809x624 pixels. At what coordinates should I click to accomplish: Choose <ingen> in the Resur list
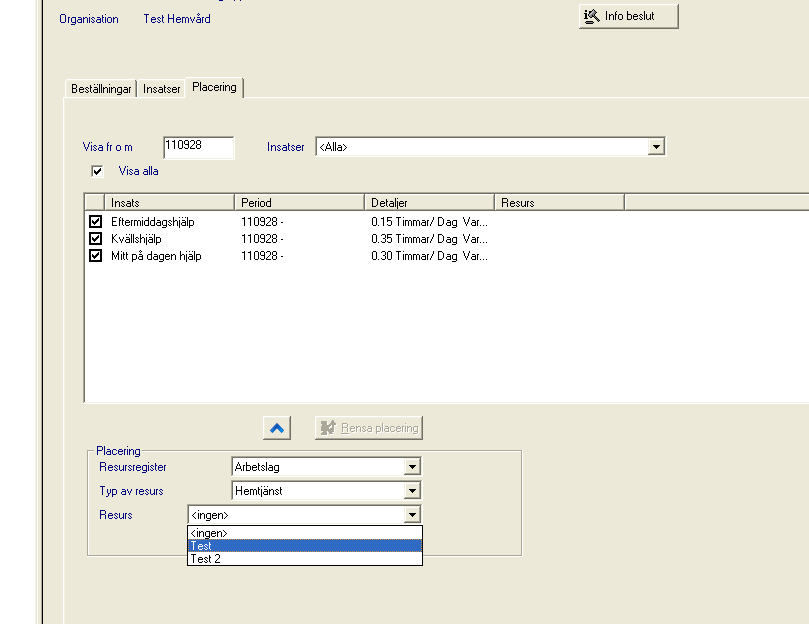(305, 533)
